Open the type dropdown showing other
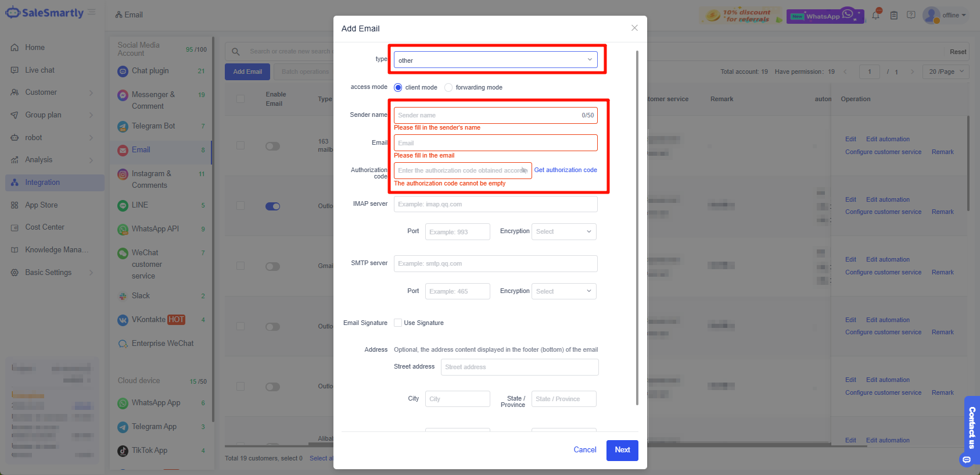 click(496, 60)
